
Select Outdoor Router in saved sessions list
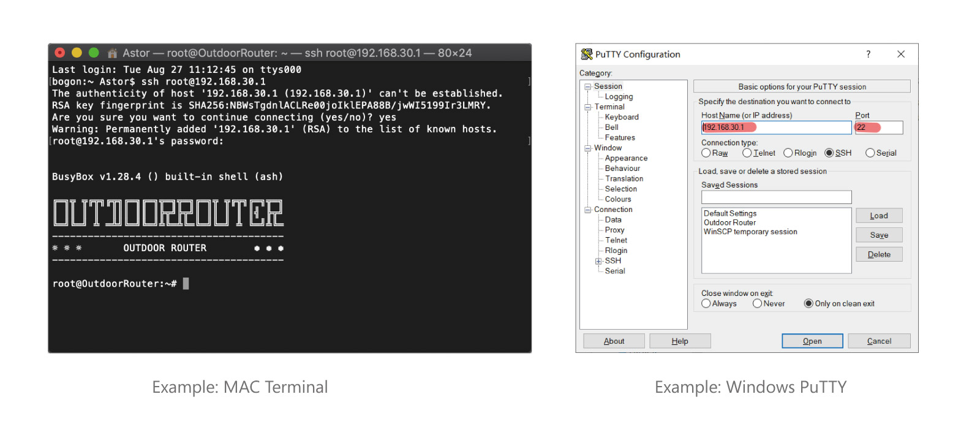tap(729, 223)
